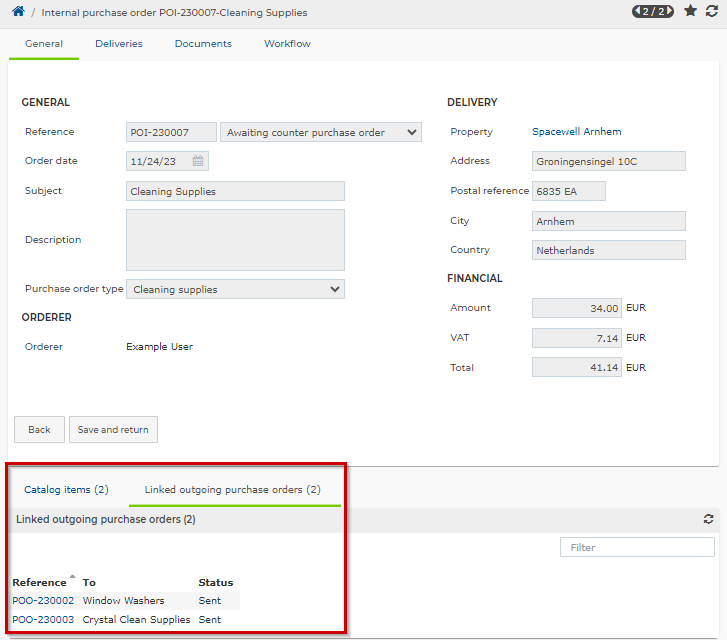Open Purchase order type dropdown
727x640 pixels.
click(236, 289)
